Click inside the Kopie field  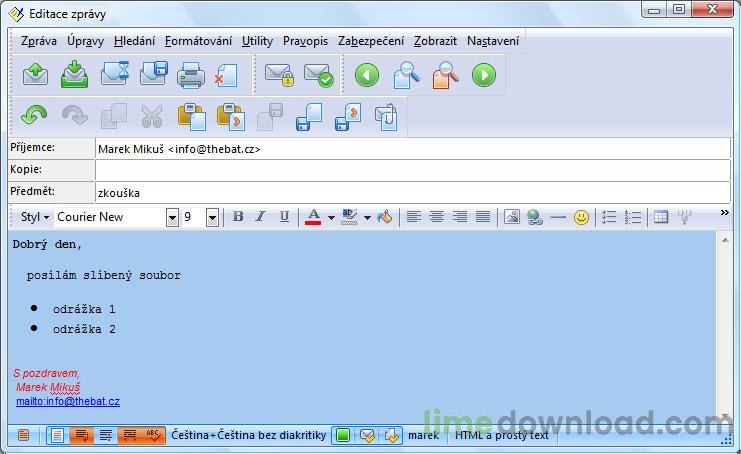pos(413,170)
